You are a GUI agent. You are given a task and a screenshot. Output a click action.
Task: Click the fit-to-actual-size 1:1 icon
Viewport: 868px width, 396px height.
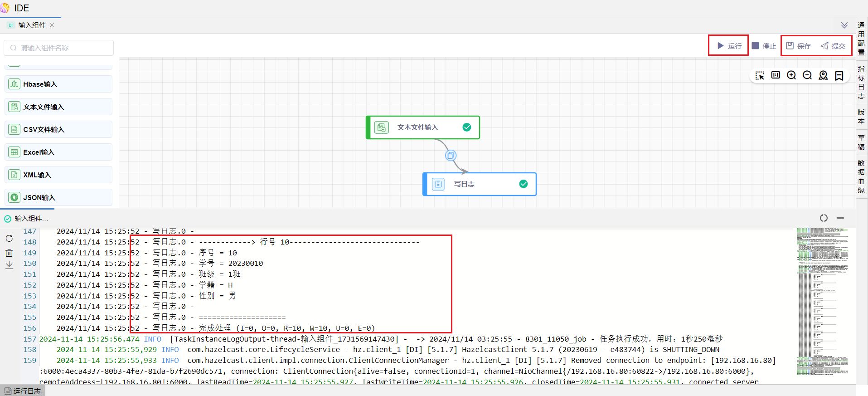pos(776,75)
